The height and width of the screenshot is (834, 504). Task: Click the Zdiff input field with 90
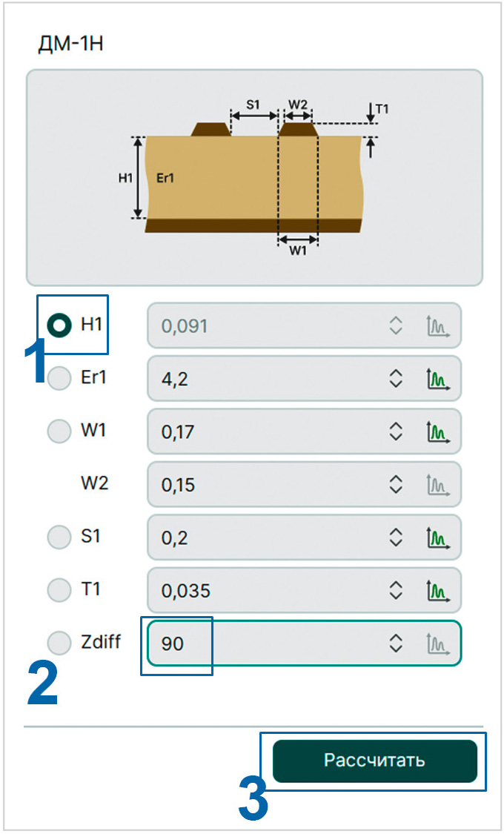click(x=304, y=643)
